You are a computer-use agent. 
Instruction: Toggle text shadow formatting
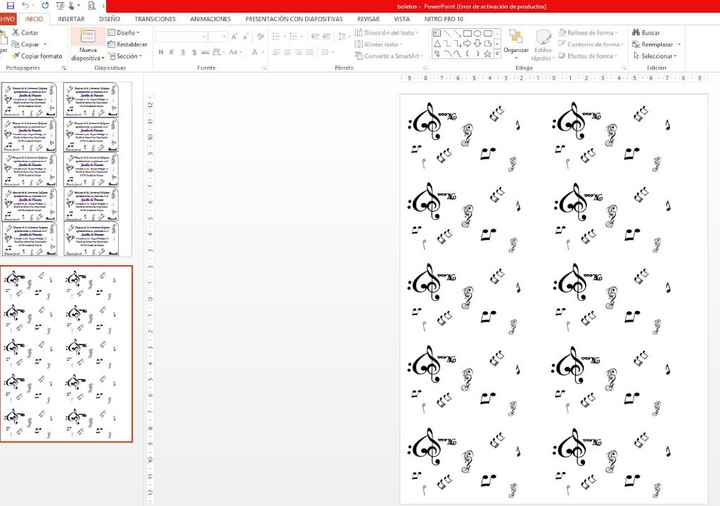pos(194,52)
